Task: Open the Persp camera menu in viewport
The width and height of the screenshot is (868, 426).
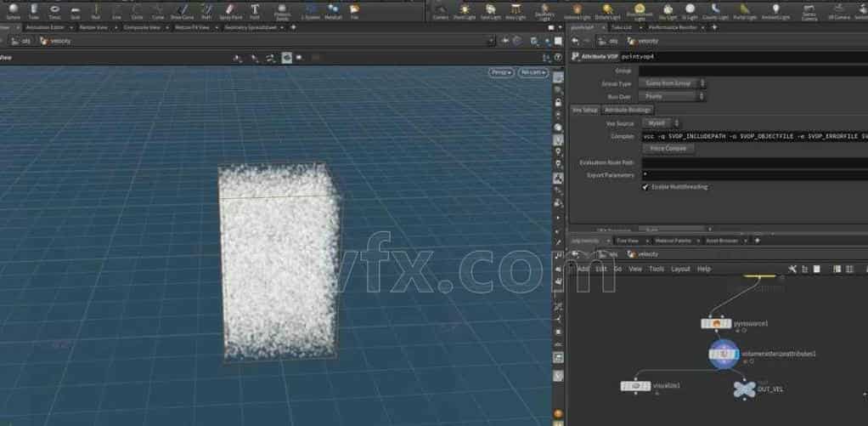Action: point(500,72)
